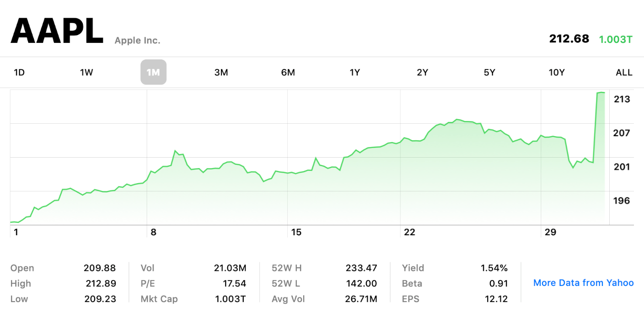Toggle the green 1.003T market cap value
The width and height of the screenshot is (644, 328).
click(x=615, y=39)
